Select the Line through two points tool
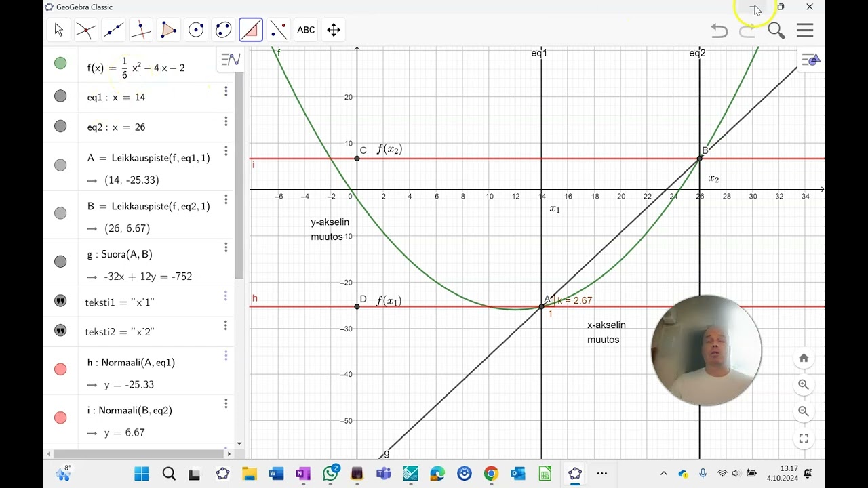This screenshot has width=868, height=488. click(114, 30)
